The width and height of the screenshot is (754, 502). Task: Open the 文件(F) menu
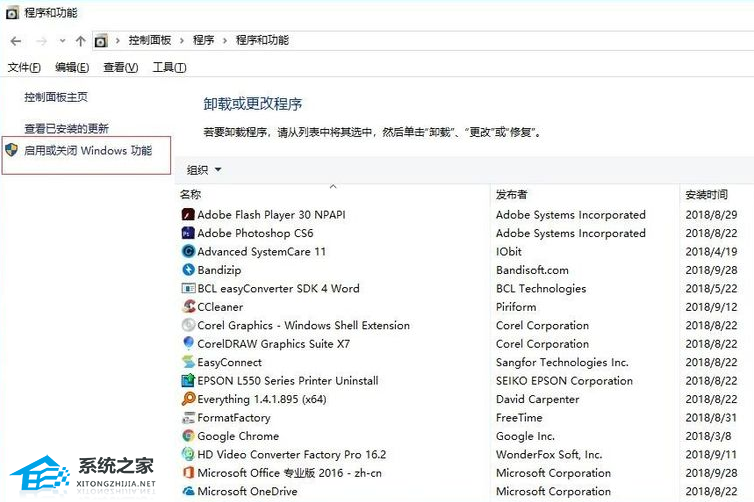tap(24, 67)
